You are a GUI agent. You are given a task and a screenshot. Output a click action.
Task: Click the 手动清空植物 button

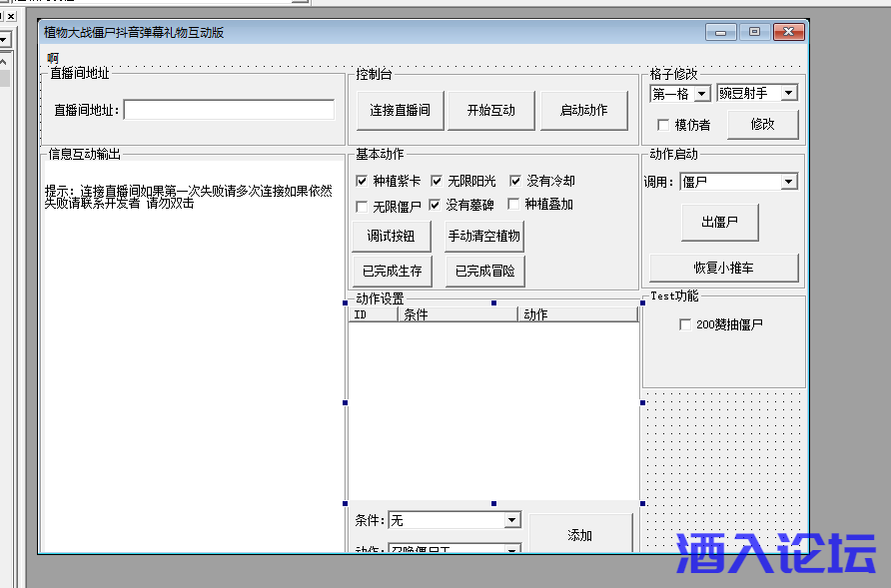(x=484, y=237)
